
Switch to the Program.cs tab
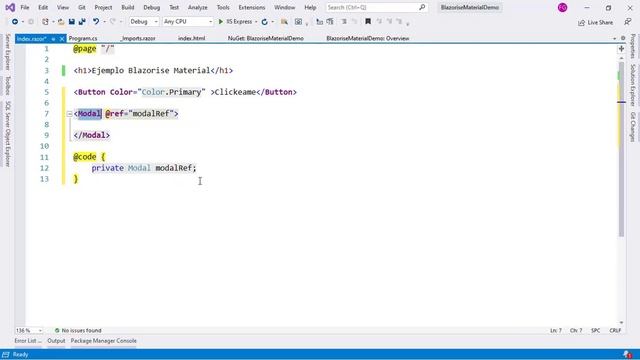(83, 38)
